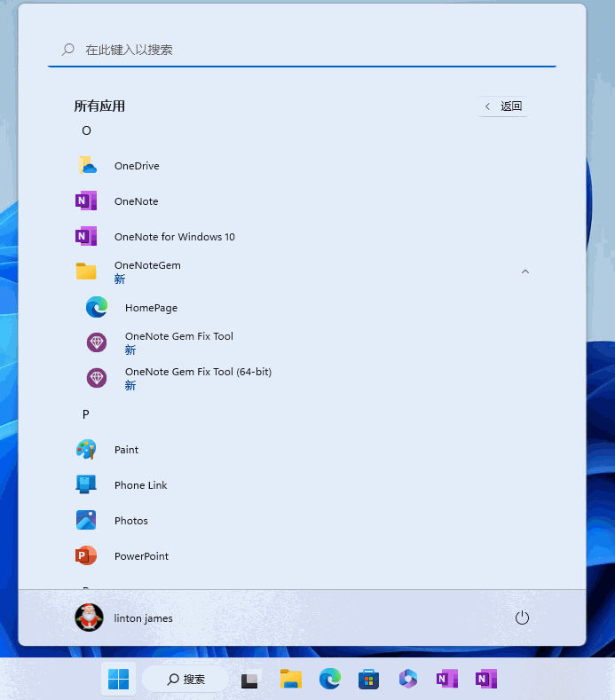Viewport: 615px width, 700px height.
Task: Click the linton james user name
Action: tap(143, 618)
